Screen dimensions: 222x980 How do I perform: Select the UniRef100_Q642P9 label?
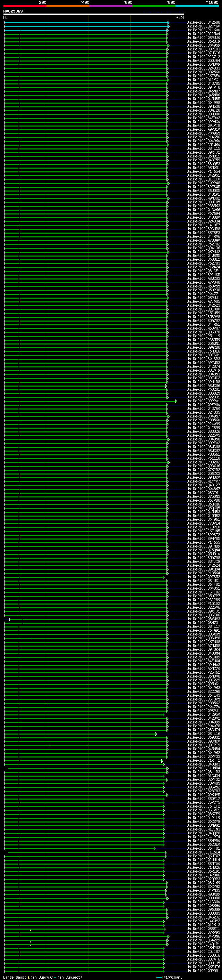coord(203,940)
